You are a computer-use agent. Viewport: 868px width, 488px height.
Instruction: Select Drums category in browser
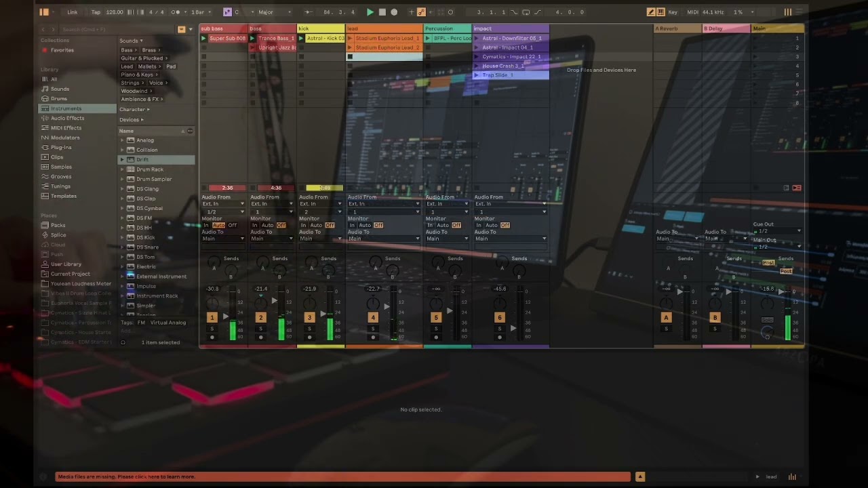coord(59,99)
